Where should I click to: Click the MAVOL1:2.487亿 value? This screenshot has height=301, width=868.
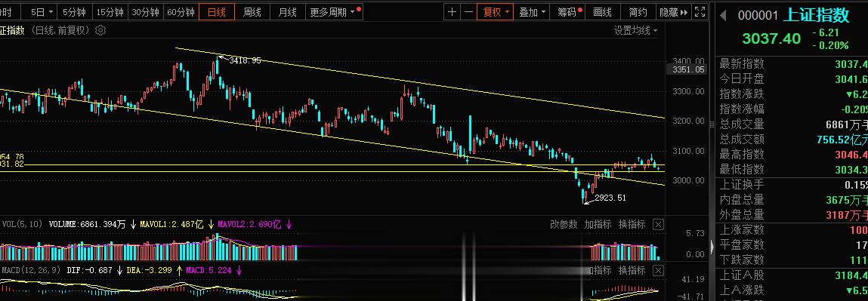tap(172, 224)
